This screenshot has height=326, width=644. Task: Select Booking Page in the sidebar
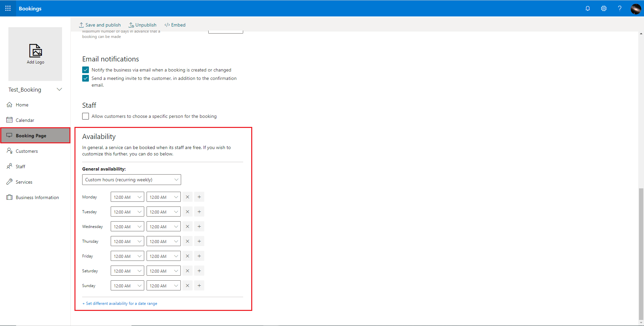pos(35,136)
